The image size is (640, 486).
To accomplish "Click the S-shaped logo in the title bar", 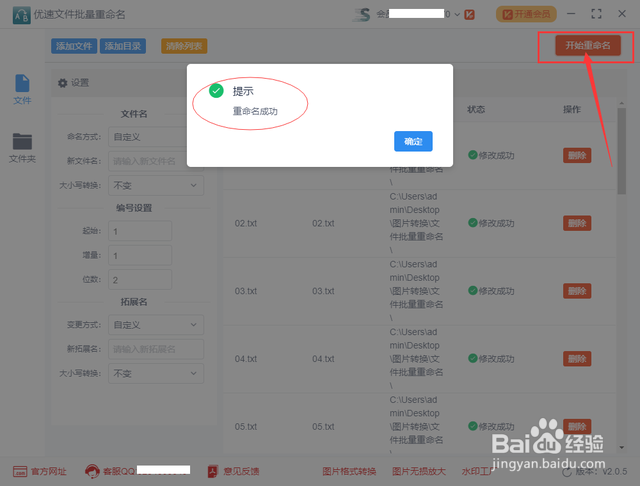I will tap(362, 15).
